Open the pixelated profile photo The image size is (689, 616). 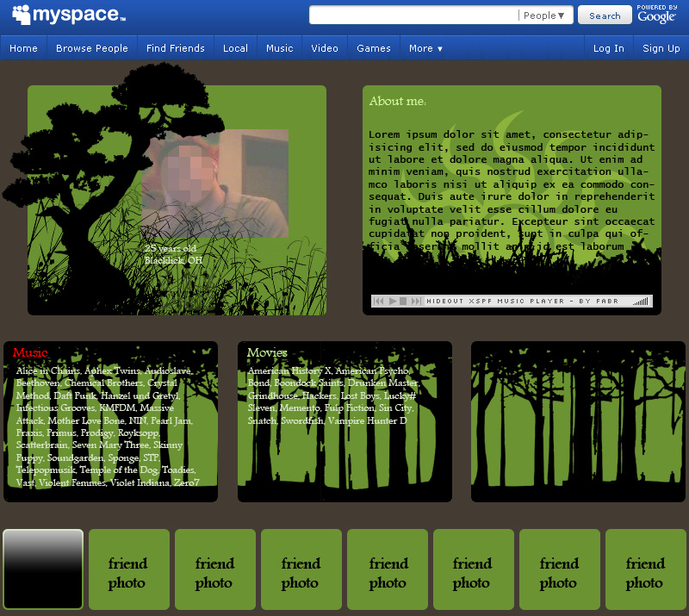(x=215, y=184)
